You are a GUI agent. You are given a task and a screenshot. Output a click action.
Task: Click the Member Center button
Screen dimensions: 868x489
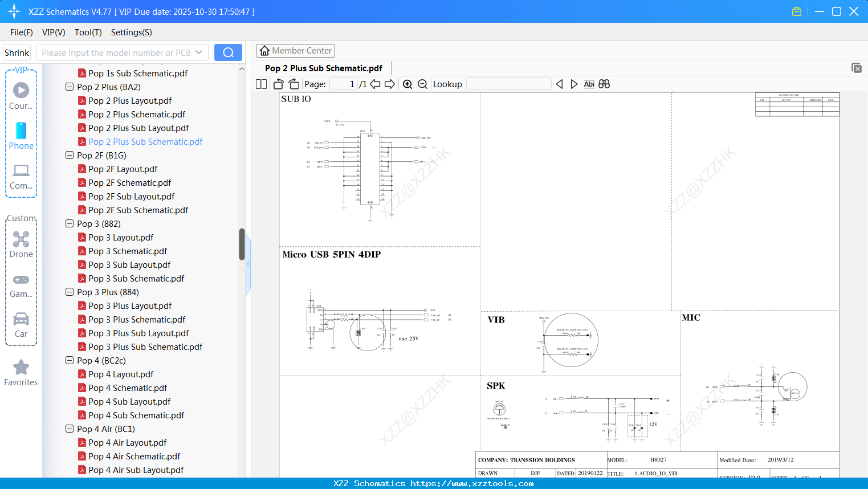click(295, 51)
